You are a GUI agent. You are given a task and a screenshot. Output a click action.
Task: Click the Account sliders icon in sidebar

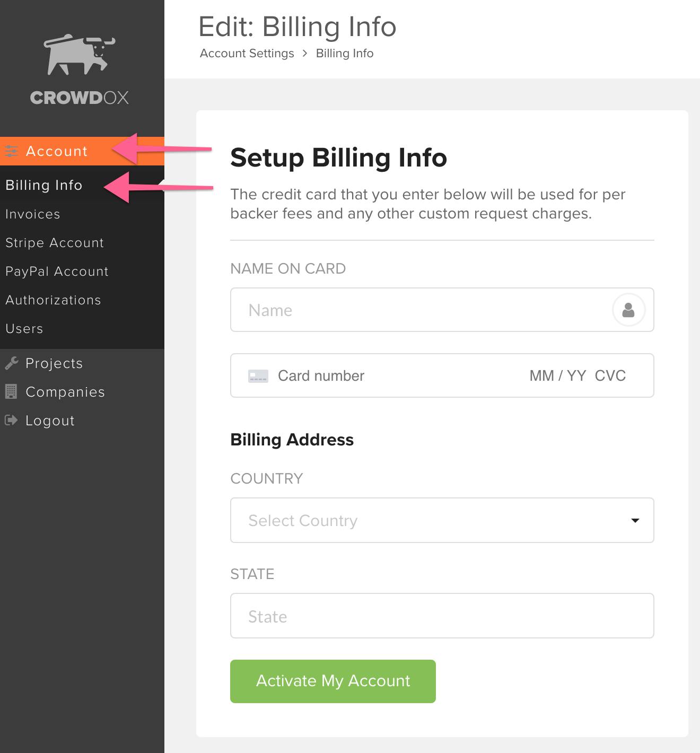11,151
